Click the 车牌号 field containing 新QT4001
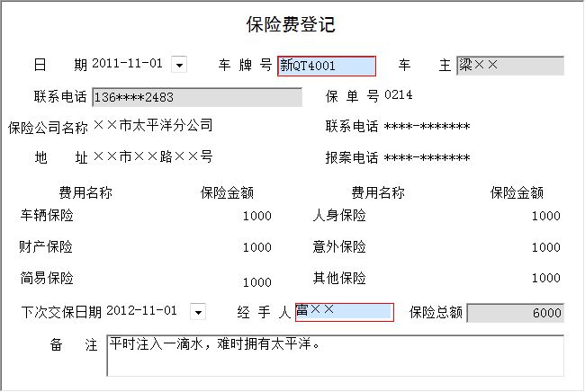585x392 pixels. point(326,66)
